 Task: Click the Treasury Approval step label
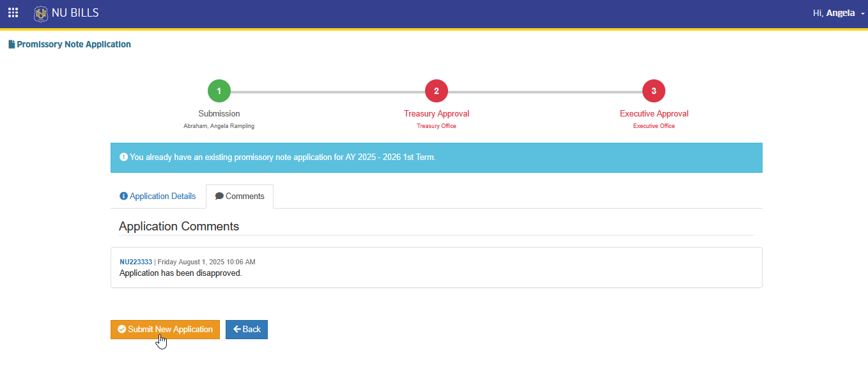coord(437,114)
